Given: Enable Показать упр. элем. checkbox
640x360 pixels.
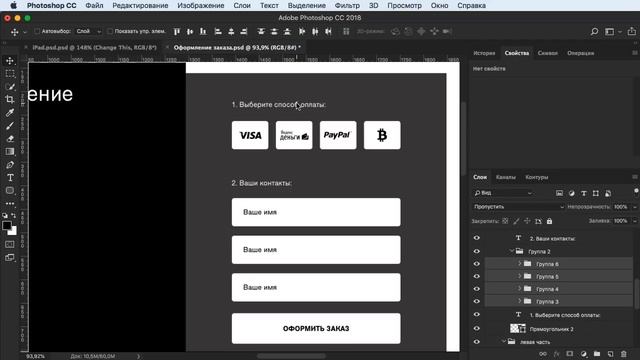Looking at the screenshot, I should [110, 31].
